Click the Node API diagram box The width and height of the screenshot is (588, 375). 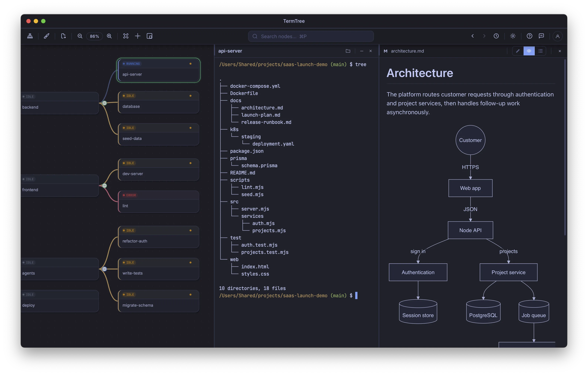pyautogui.click(x=470, y=230)
